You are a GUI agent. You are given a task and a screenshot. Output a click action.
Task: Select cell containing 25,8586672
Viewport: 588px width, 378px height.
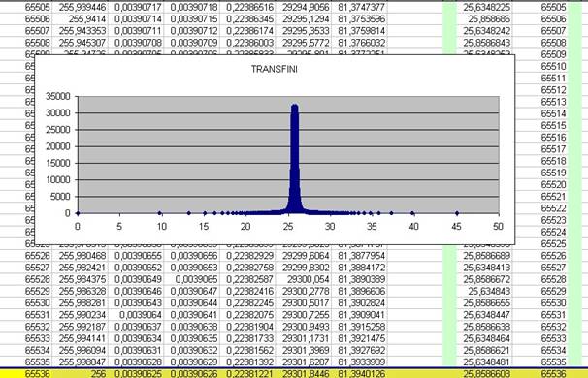pyautogui.click(x=484, y=279)
